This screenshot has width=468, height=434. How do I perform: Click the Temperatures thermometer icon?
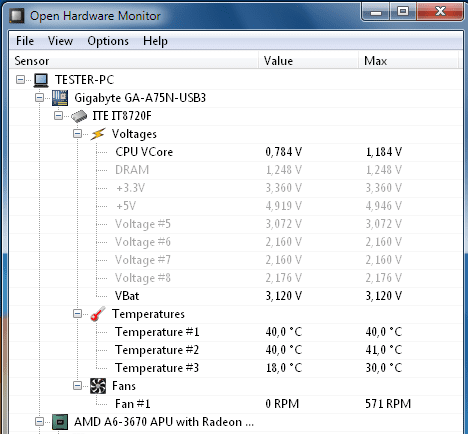coord(98,314)
